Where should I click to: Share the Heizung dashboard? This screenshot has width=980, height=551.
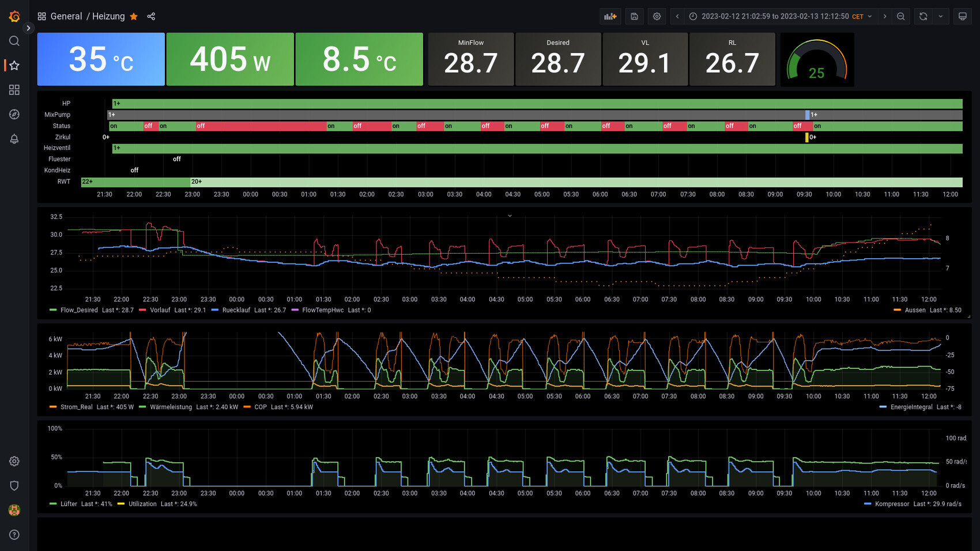(151, 17)
